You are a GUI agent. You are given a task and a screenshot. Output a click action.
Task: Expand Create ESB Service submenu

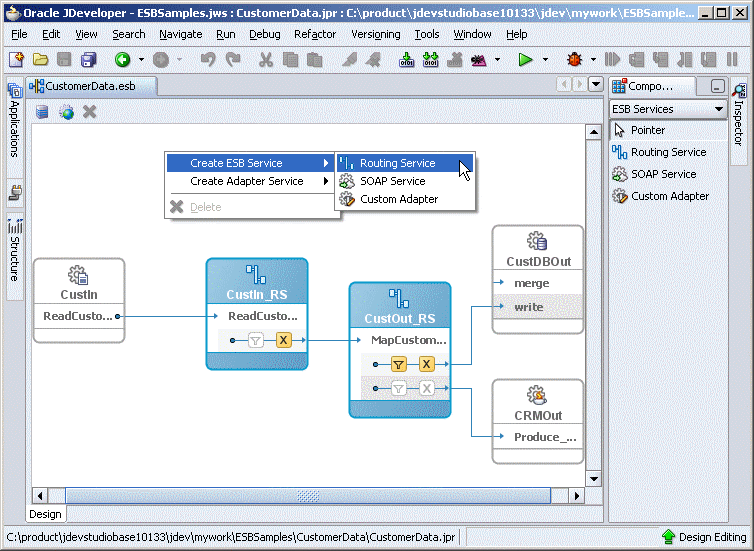tap(250, 163)
